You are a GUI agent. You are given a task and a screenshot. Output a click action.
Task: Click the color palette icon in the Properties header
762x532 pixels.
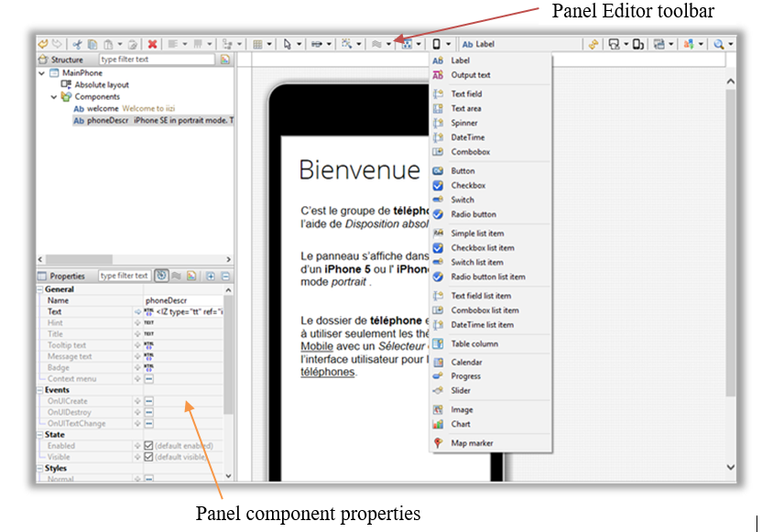pyautogui.click(x=191, y=276)
